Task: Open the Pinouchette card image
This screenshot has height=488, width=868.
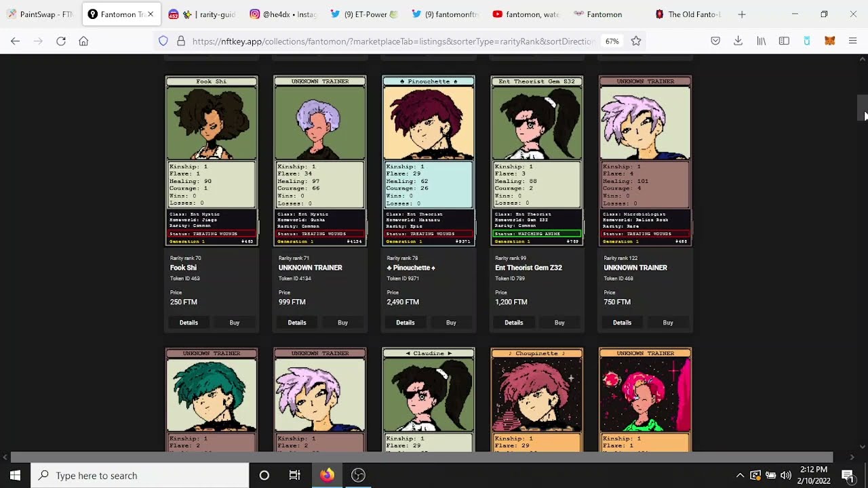Action: tap(429, 161)
